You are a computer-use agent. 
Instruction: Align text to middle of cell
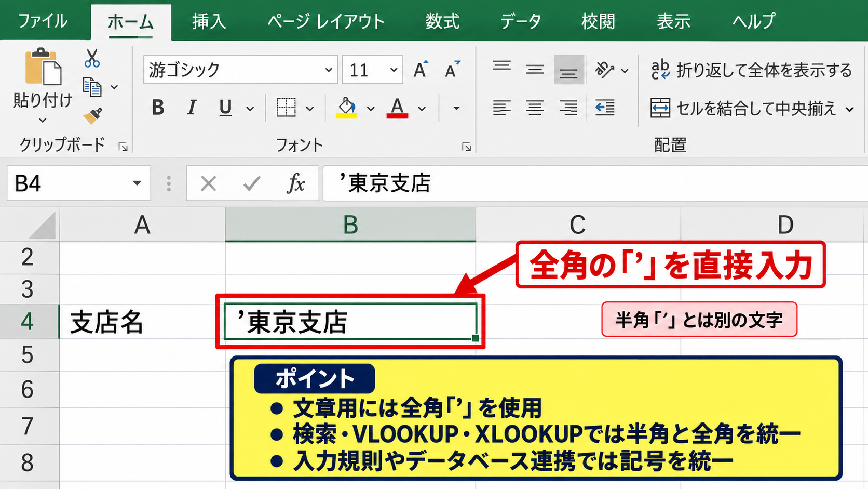(535, 69)
